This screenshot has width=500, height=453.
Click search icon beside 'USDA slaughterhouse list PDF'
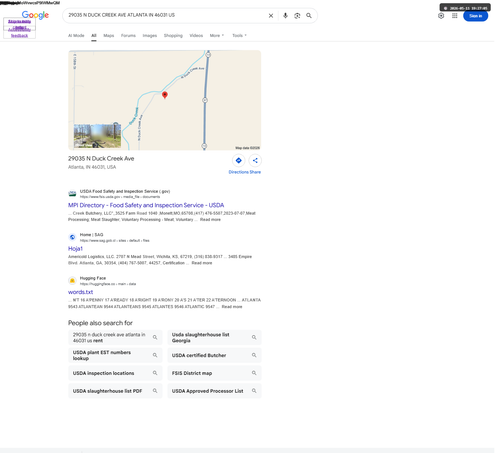coord(155,391)
